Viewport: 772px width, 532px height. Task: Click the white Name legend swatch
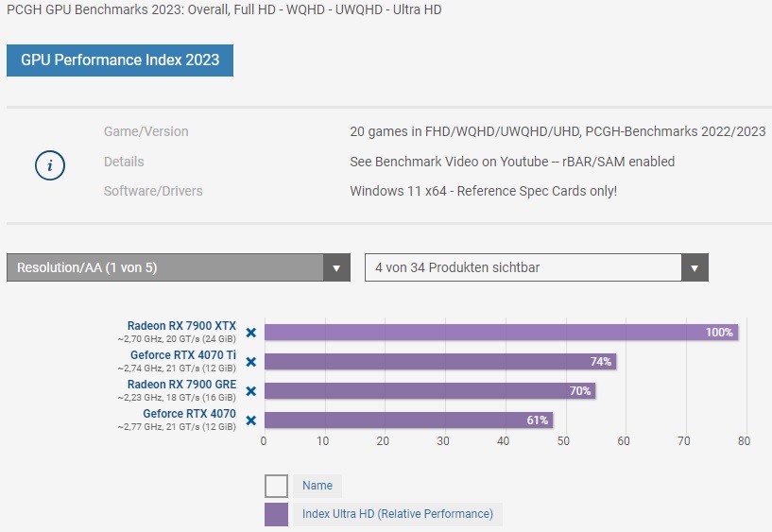(x=276, y=487)
